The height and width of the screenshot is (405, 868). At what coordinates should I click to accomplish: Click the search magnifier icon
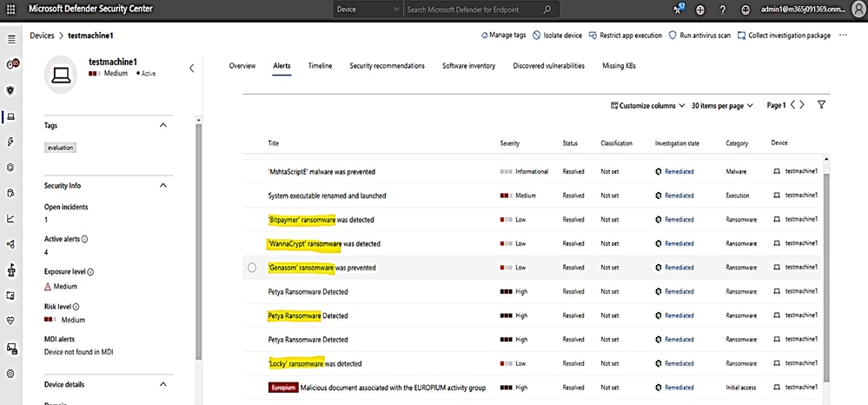(547, 10)
